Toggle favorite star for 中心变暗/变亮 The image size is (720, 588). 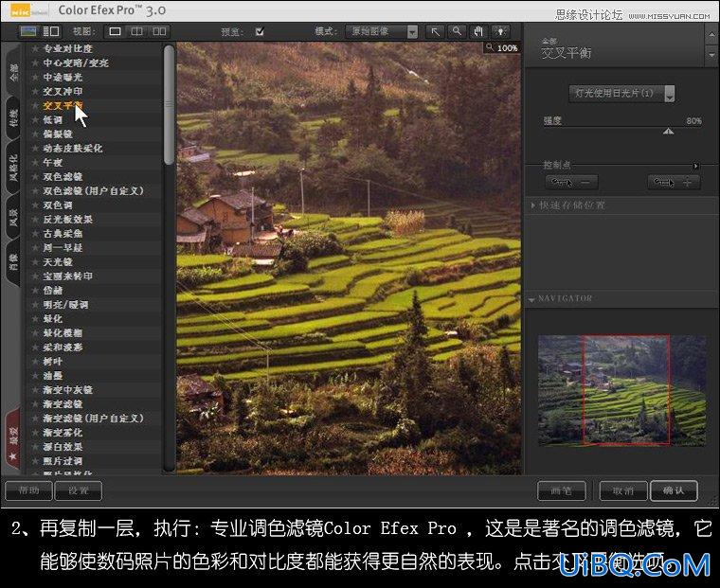tap(35, 62)
